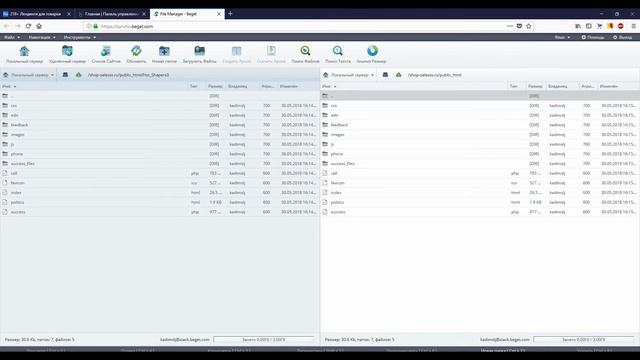Select the js folder in right panel
This screenshot has height=360, width=640.
[480, 144]
